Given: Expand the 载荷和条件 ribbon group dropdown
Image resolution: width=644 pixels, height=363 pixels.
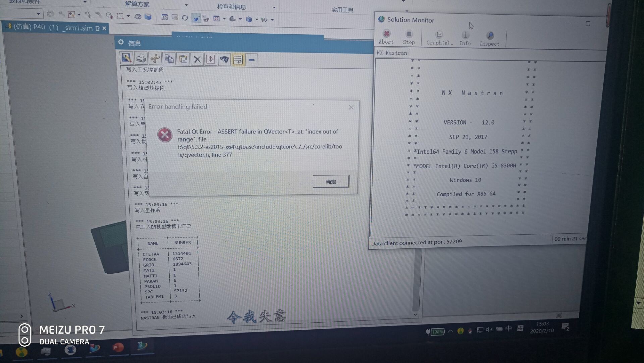Looking at the screenshot, I should pos(85,2).
